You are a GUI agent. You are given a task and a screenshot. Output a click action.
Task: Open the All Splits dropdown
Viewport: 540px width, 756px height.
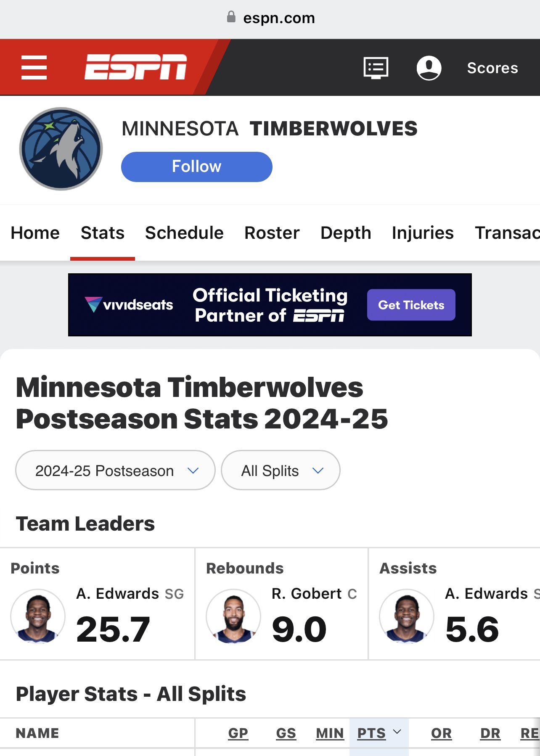coord(281,470)
